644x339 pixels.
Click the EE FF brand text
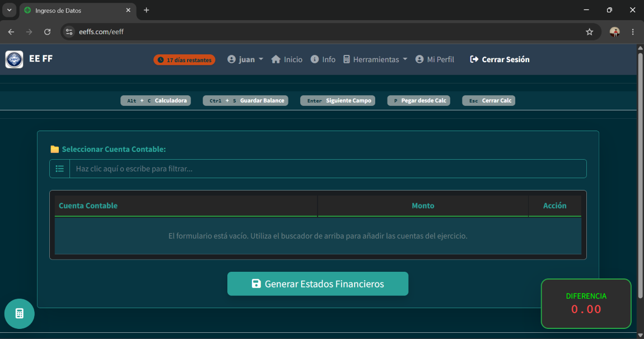[x=41, y=59]
